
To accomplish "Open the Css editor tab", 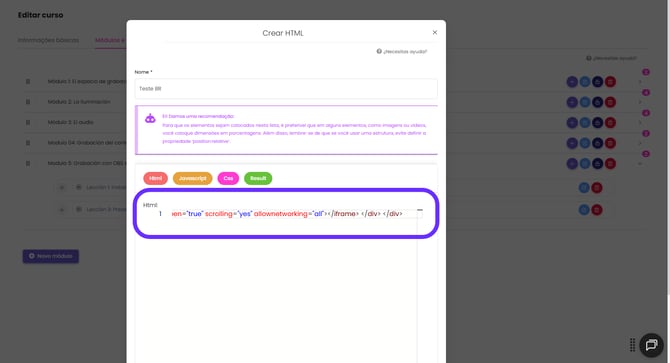I will (228, 179).
